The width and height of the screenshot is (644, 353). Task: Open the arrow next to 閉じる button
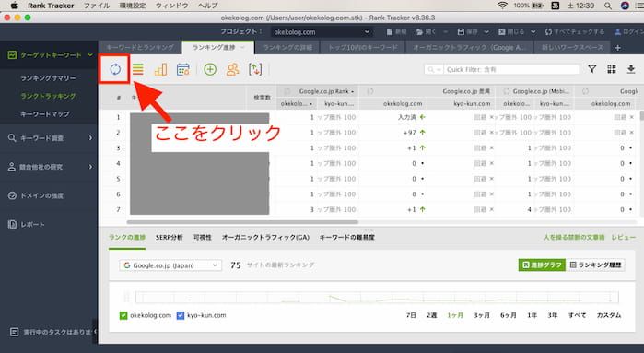tap(533, 32)
